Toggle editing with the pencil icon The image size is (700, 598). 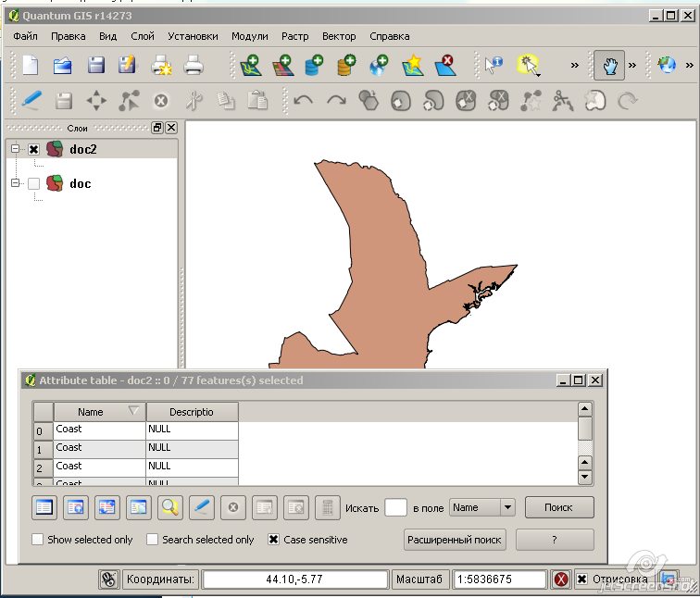pyautogui.click(x=31, y=100)
